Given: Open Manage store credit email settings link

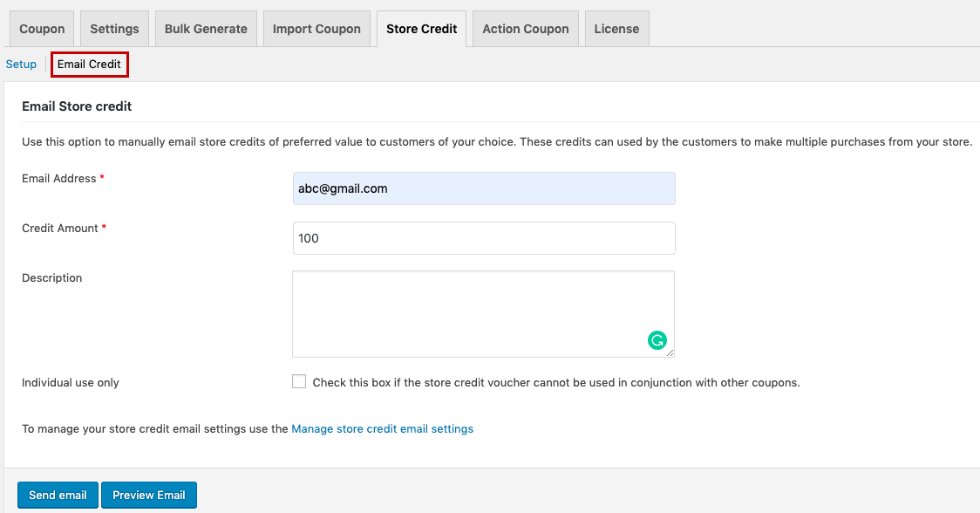Looking at the screenshot, I should tap(383, 428).
